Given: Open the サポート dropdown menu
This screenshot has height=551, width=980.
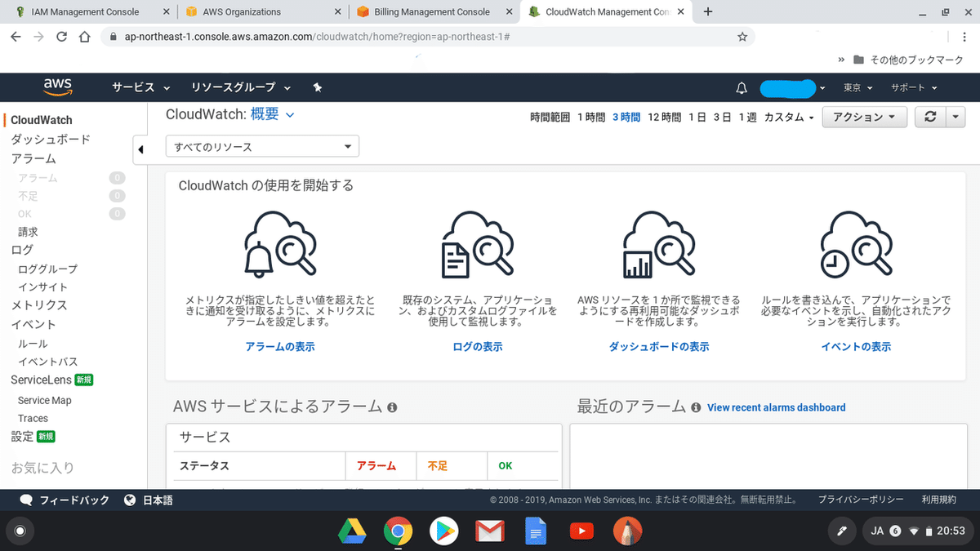Looking at the screenshot, I should click(x=914, y=87).
